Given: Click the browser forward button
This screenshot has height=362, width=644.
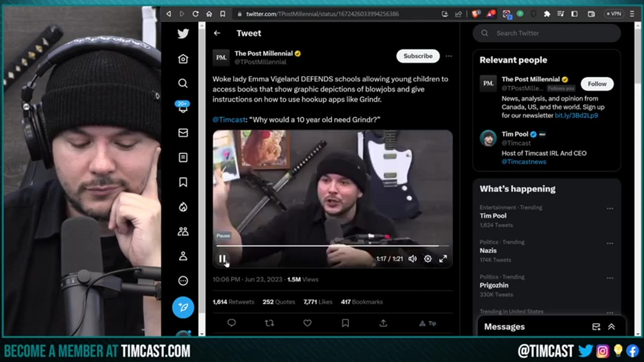Looking at the screenshot, I should coord(182,14).
